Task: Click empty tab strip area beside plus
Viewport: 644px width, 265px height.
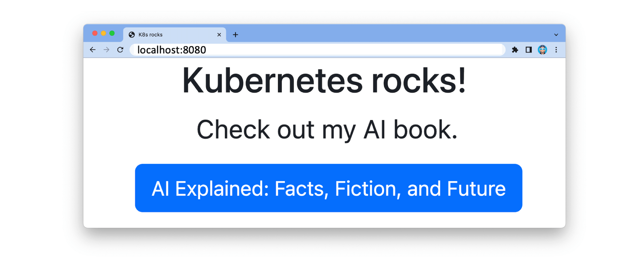Action: pos(375,34)
